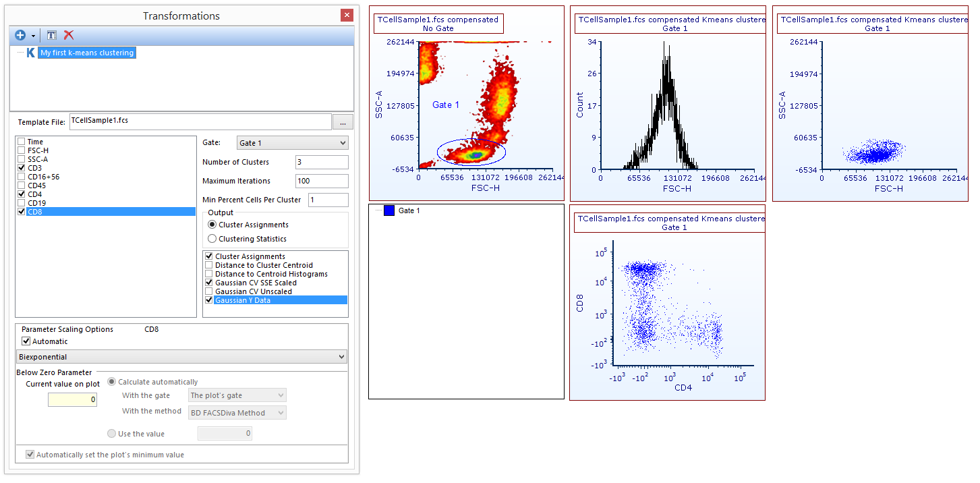Image resolution: width=980 pixels, height=483 pixels.
Task: Uncheck the CD3 parameter checkbox
Action: coord(22,168)
